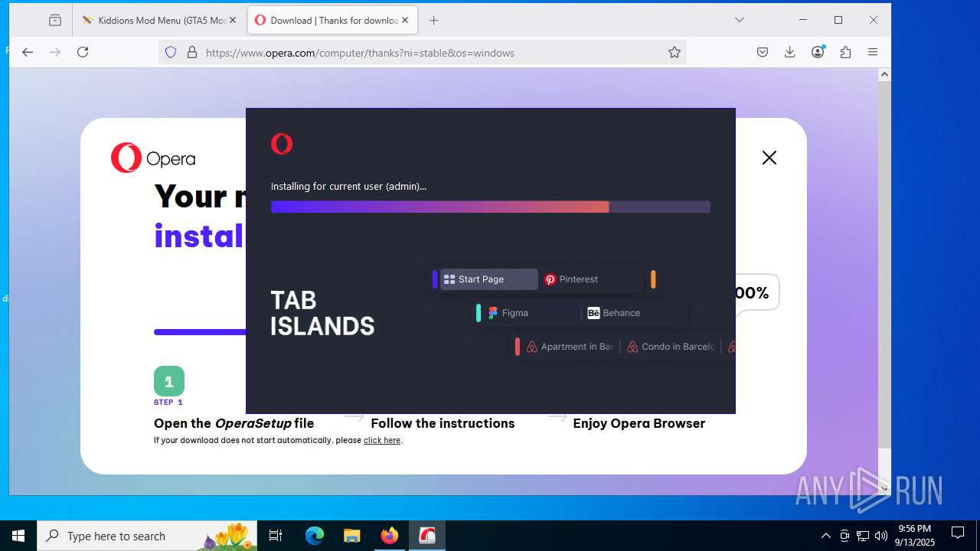This screenshot has width=980, height=551.
Task: Open a new tab with plus button
Action: pos(434,21)
